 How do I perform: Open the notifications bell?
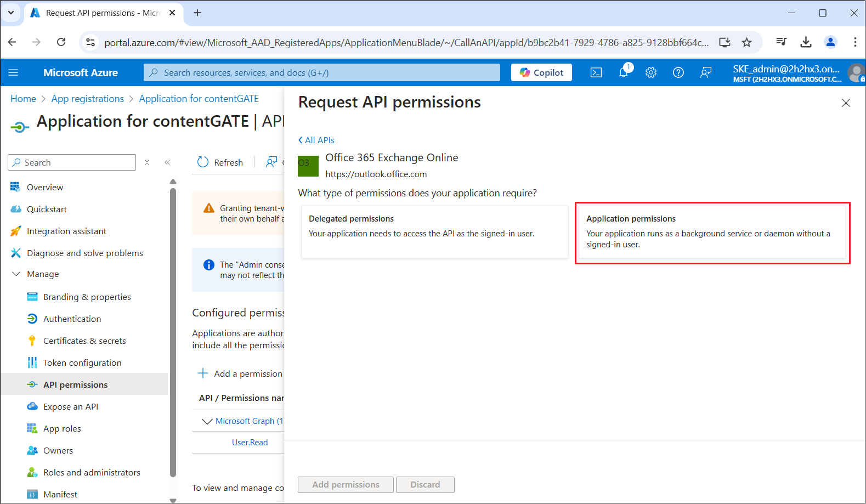624,72
